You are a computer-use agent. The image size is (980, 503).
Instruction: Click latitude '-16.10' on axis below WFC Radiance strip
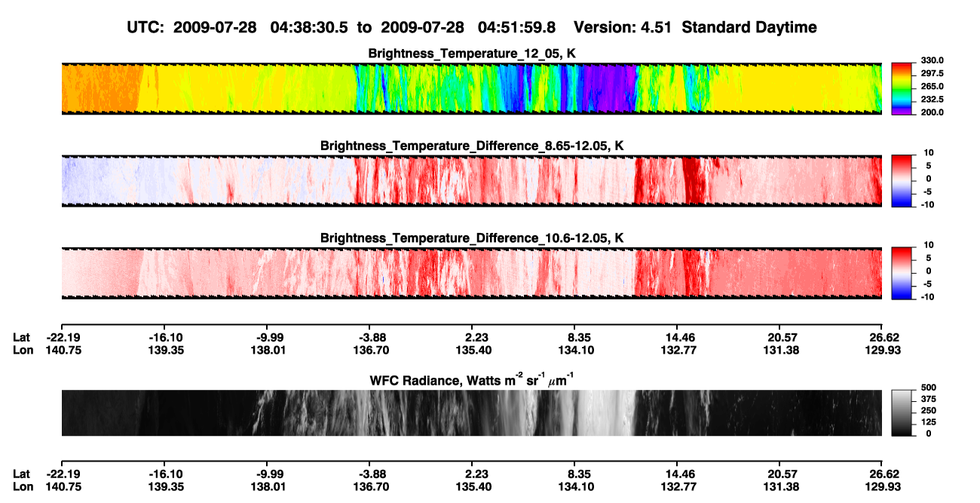(x=166, y=474)
